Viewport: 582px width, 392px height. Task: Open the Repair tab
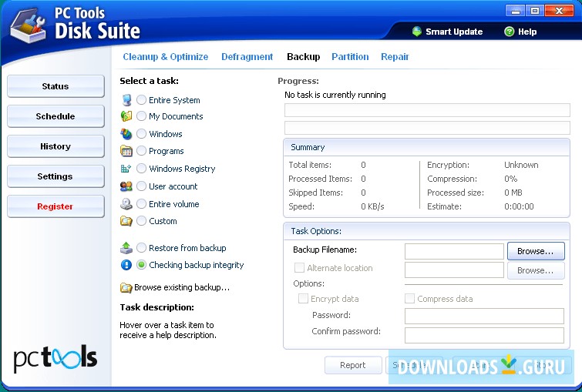(x=395, y=57)
